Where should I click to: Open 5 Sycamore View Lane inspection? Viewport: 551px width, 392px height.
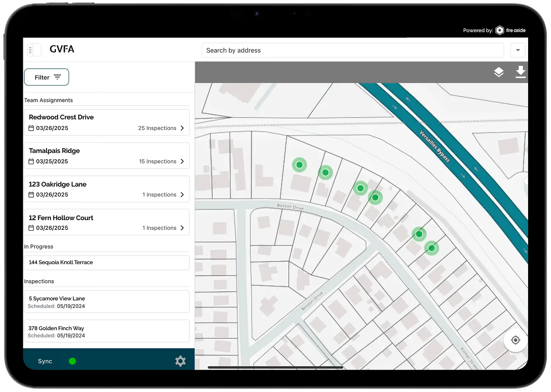click(x=107, y=301)
